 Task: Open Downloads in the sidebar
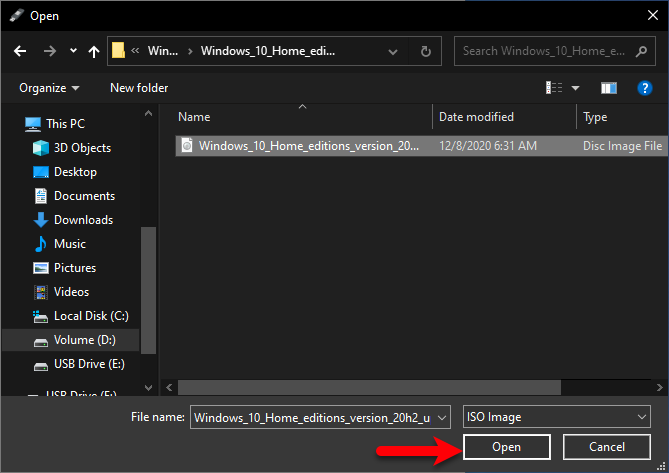coord(83,220)
